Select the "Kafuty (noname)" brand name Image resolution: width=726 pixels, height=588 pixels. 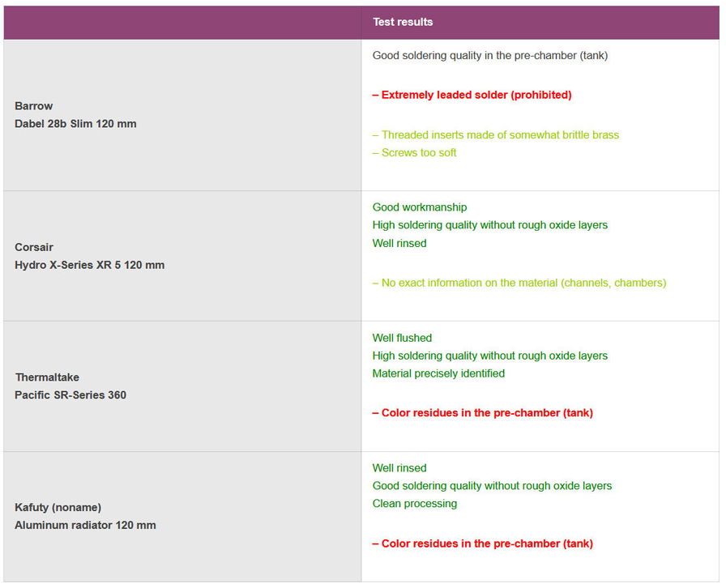58,508
